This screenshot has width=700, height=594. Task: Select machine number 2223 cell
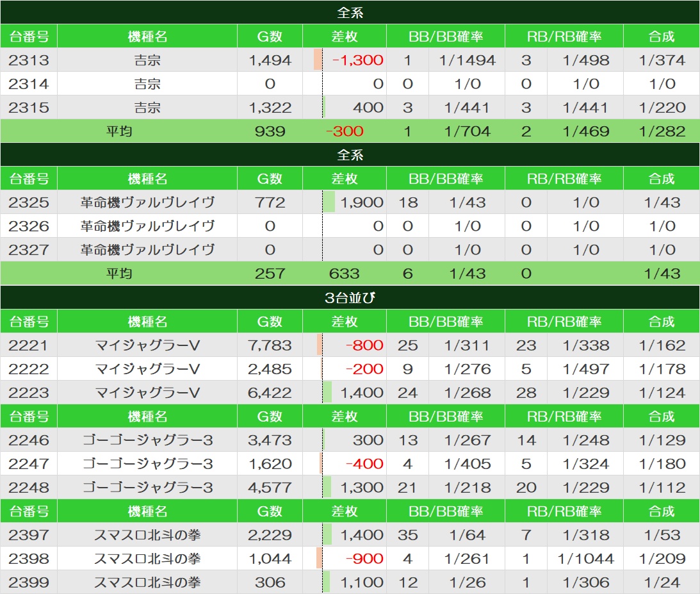tap(29, 392)
